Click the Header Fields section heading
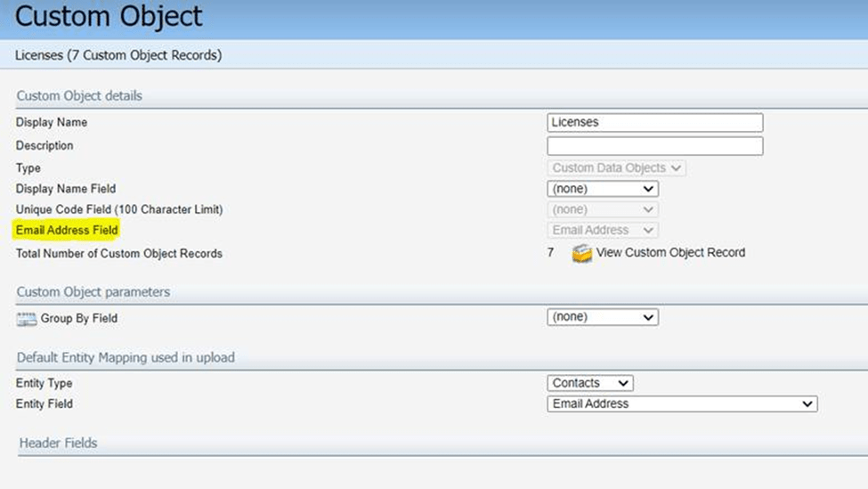 [x=58, y=443]
